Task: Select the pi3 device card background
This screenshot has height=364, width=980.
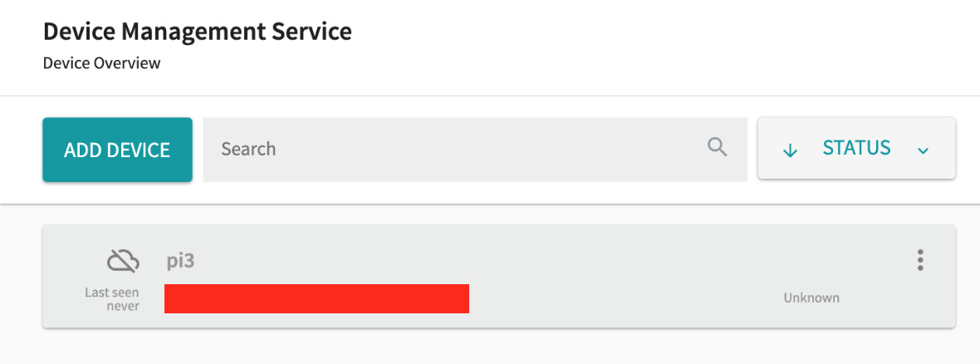Action: (x=499, y=276)
